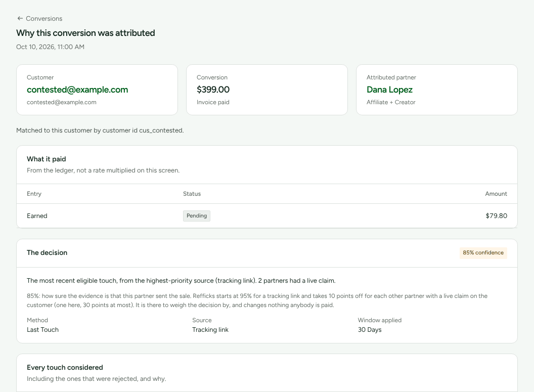Click the 'Attributed partner' card label

[x=391, y=77]
